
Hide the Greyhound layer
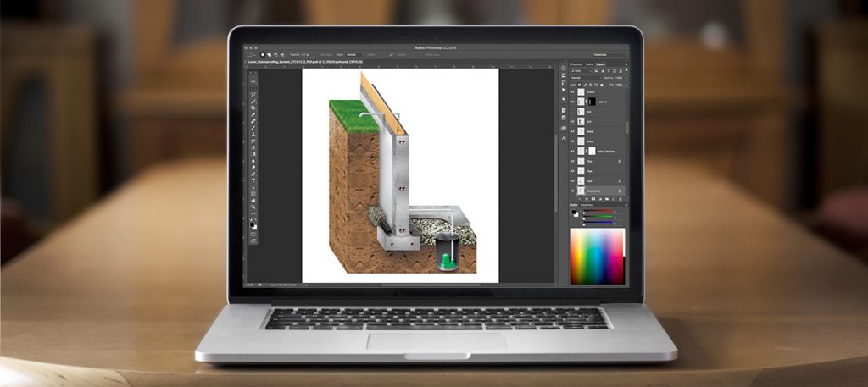coord(573,191)
